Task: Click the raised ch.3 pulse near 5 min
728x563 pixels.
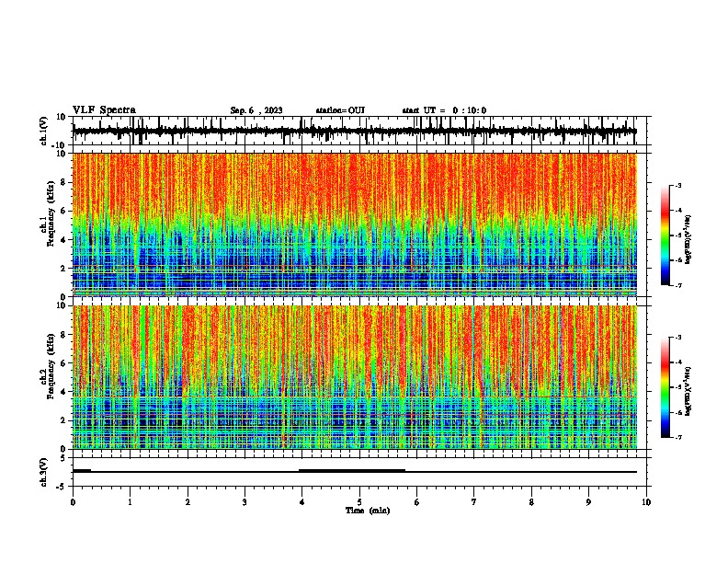Action: coord(352,471)
